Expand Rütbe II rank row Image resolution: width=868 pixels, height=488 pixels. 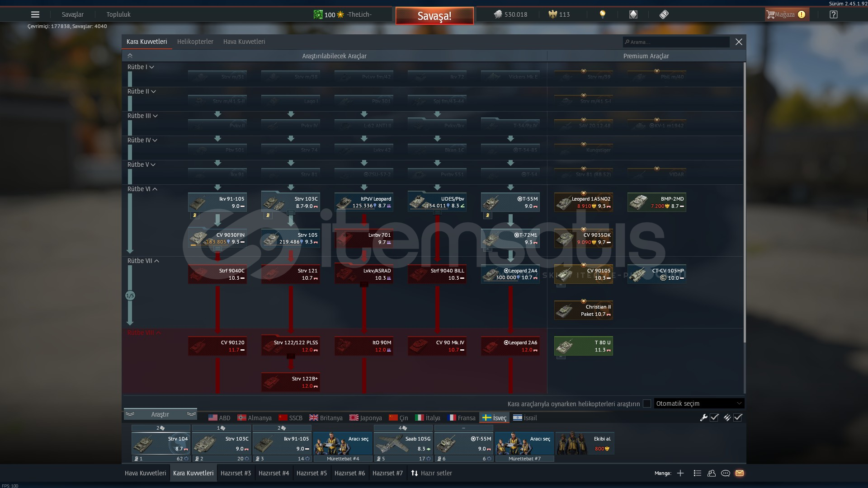coord(142,91)
